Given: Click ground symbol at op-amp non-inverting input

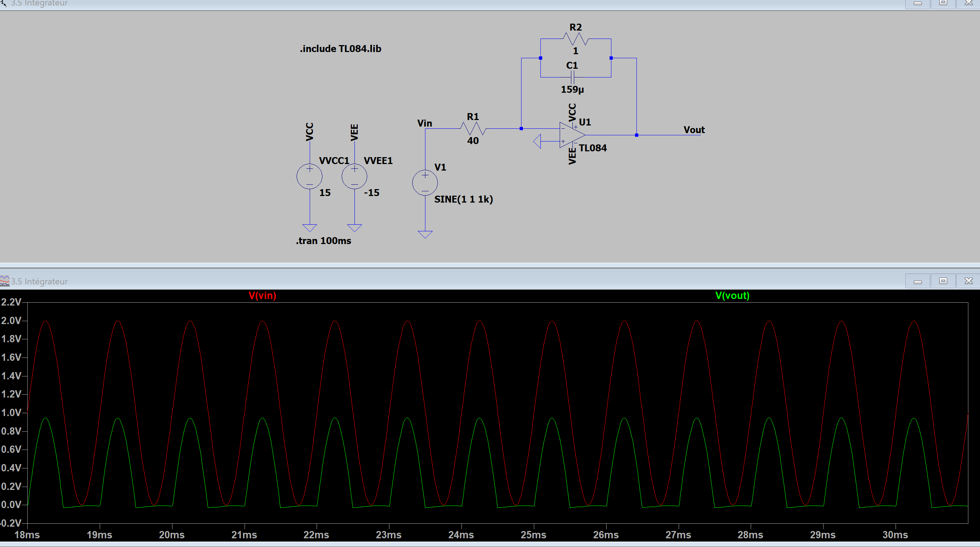Looking at the screenshot, I should click(x=537, y=141).
